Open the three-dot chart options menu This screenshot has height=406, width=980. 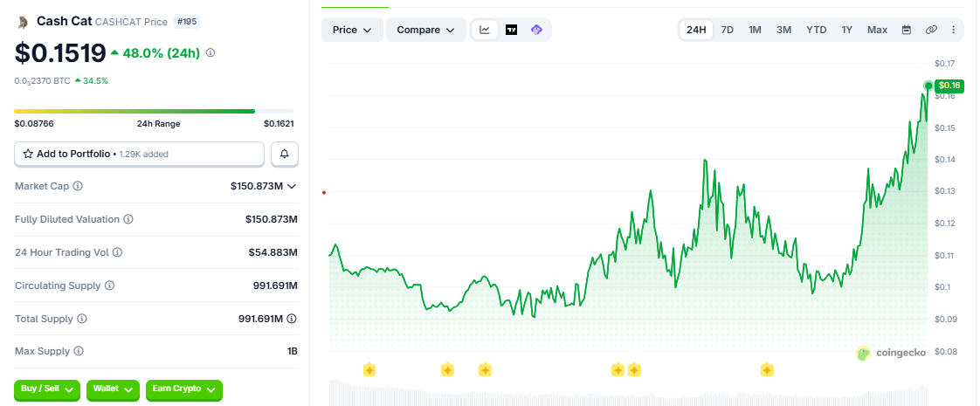click(953, 30)
